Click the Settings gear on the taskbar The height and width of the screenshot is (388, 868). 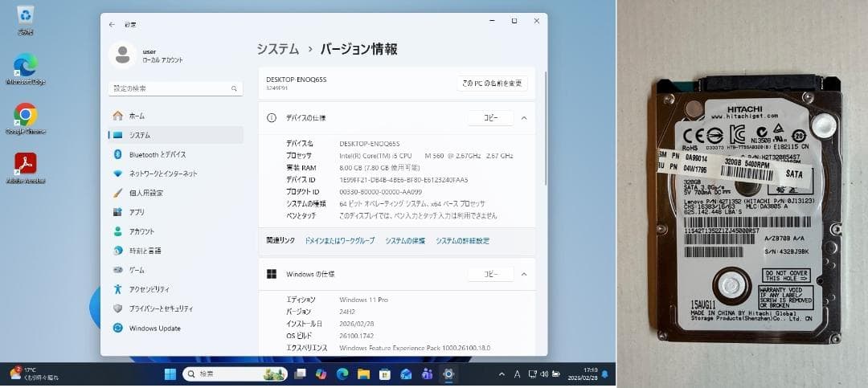pos(448,374)
